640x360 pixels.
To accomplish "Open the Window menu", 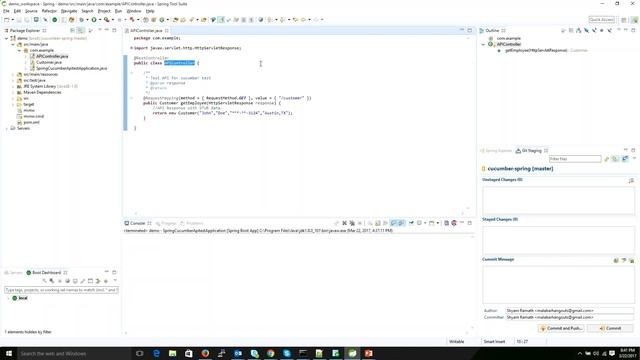I will (134, 11).
